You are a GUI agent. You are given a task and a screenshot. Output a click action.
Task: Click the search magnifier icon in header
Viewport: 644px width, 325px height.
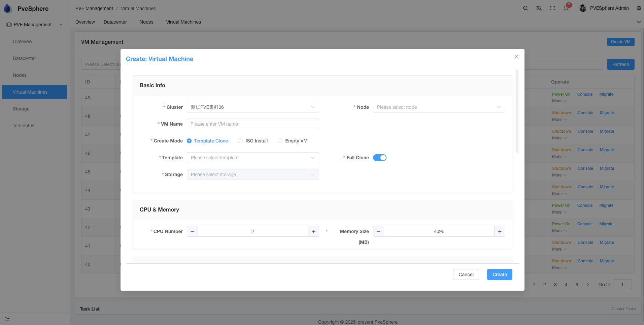(525, 8)
